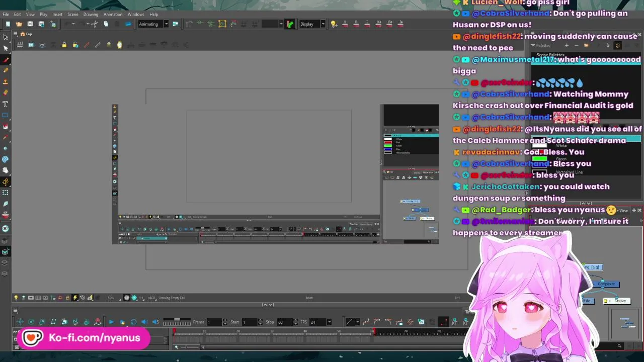Select the Brush tool in tools toolbar
The width and height of the screenshot is (644, 362).
(x=6, y=60)
